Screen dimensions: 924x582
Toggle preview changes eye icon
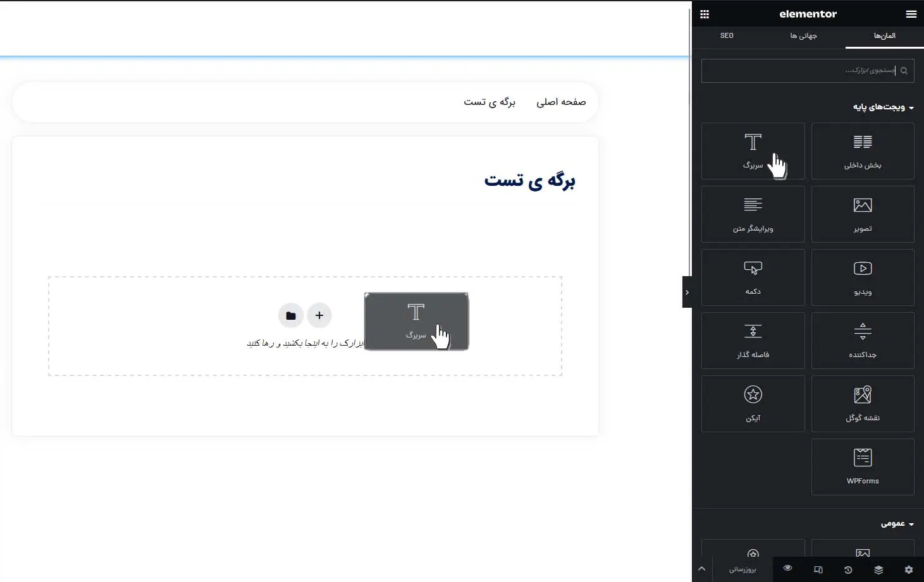pyautogui.click(x=787, y=568)
